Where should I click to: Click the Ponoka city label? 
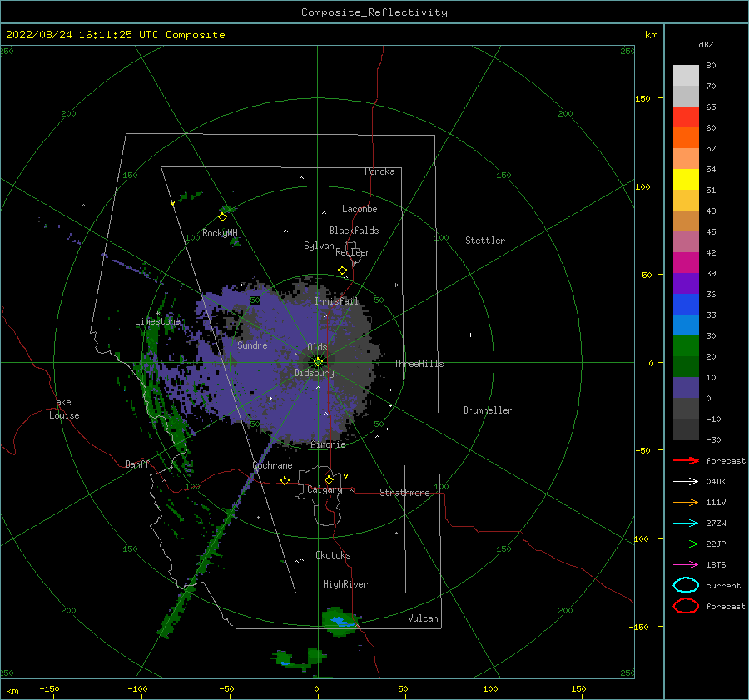point(379,171)
